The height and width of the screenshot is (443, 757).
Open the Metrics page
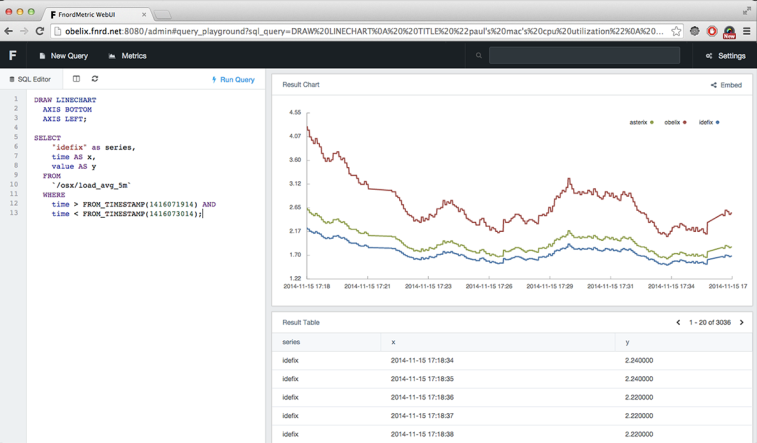tap(127, 56)
